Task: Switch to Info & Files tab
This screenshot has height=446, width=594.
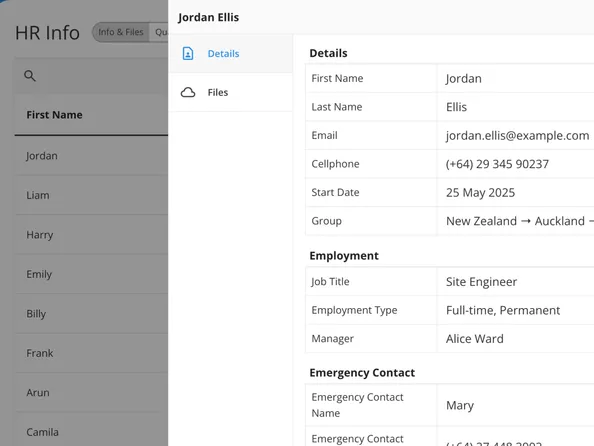Action: [x=121, y=32]
